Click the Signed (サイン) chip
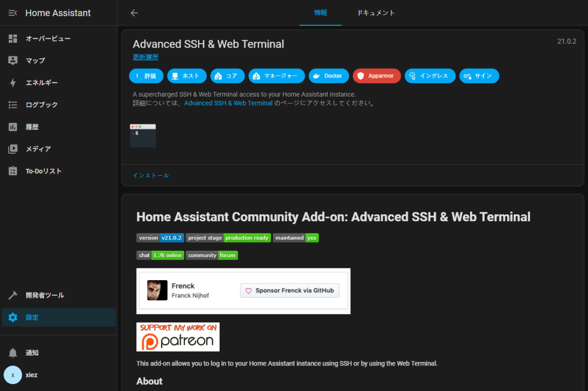588x391 pixels. click(x=479, y=76)
